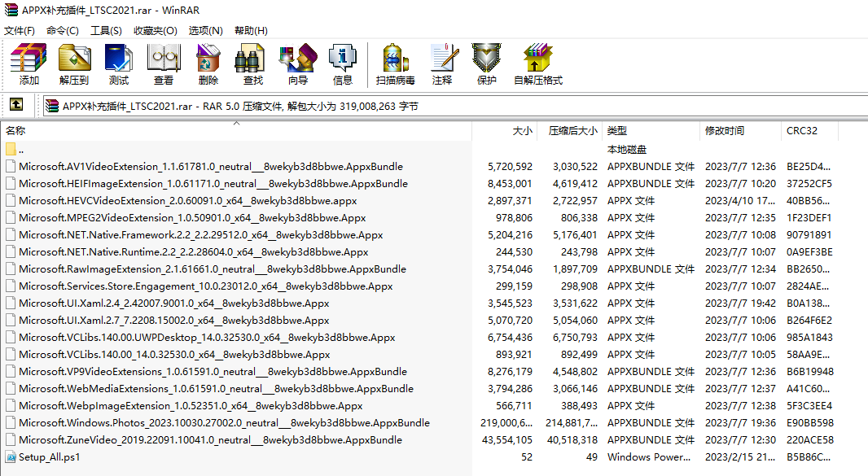Select Microsoft.WebMediaExtensions AppxBundle file
The width and height of the screenshot is (868, 476).
point(217,389)
